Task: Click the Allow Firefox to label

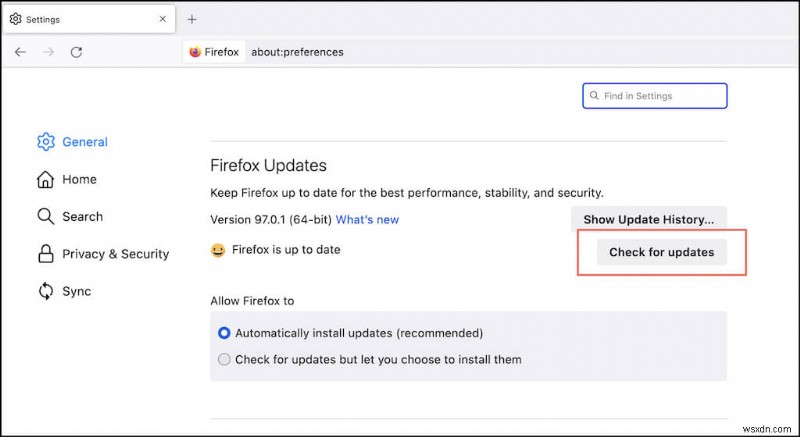Action: 252,301
